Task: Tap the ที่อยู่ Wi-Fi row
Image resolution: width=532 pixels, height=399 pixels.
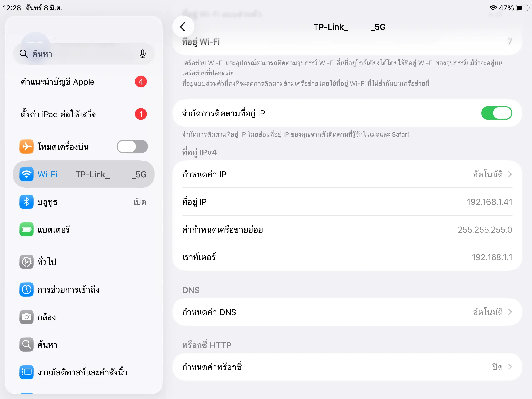Action: (x=347, y=42)
